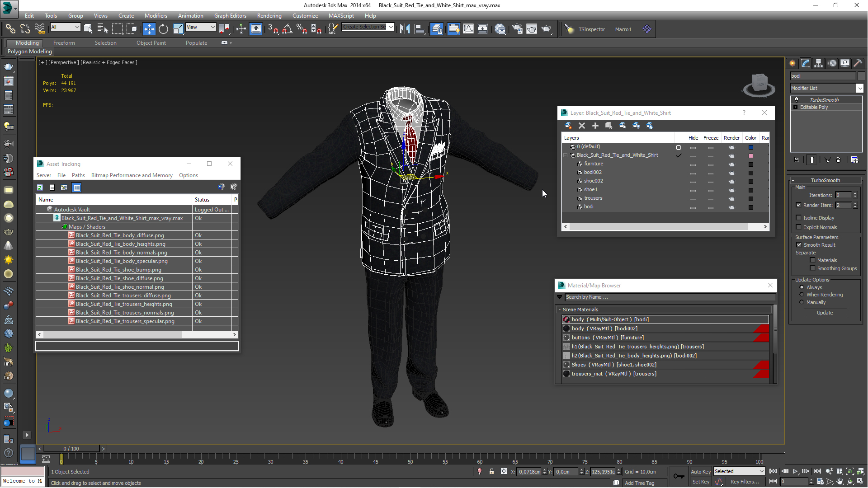Click pink color swatch of Black_Suit layer

[x=751, y=156]
